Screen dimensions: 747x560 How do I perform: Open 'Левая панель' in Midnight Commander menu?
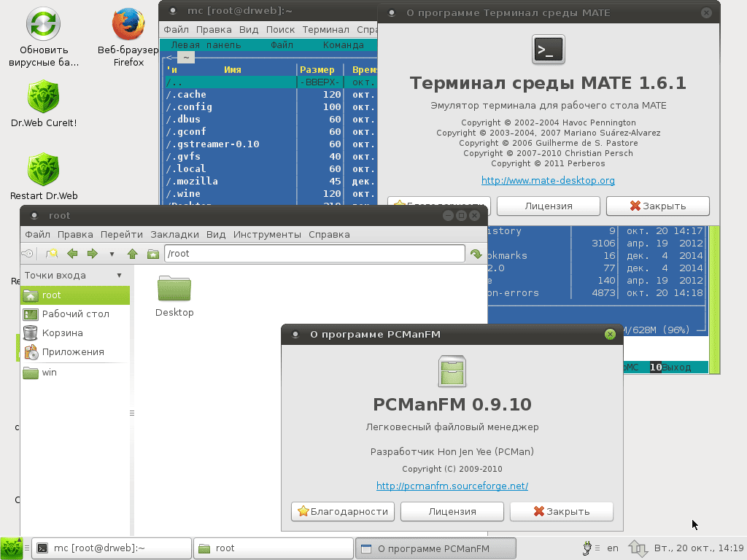[x=206, y=44]
